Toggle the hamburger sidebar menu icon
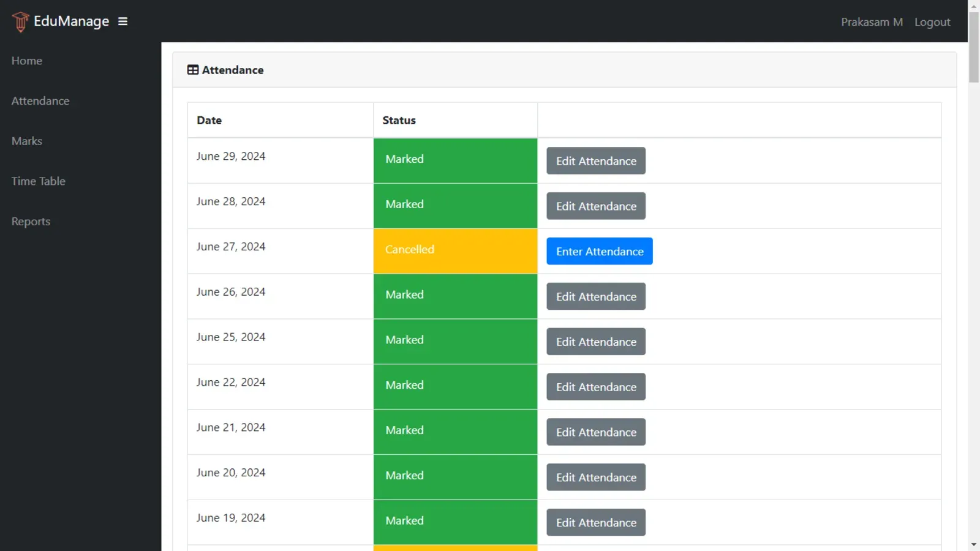This screenshot has width=980, height=551. [123, 21]
